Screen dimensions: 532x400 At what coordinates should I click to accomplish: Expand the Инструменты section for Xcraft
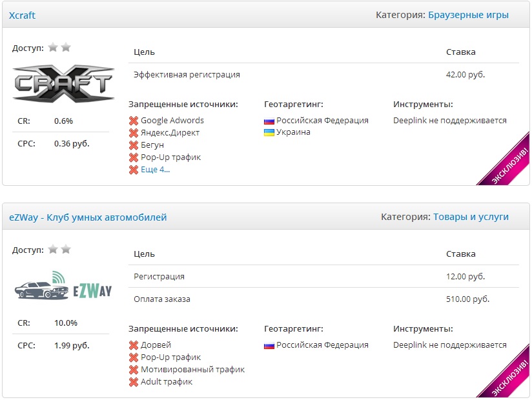420,104
